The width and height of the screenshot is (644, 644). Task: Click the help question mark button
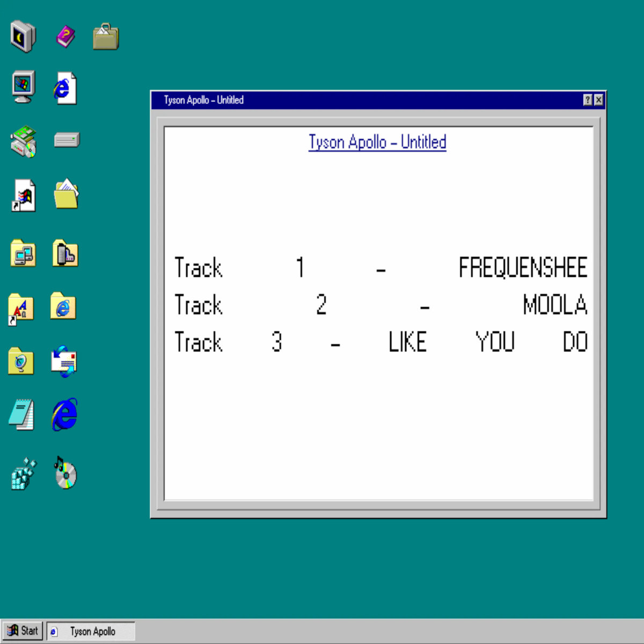588,100
